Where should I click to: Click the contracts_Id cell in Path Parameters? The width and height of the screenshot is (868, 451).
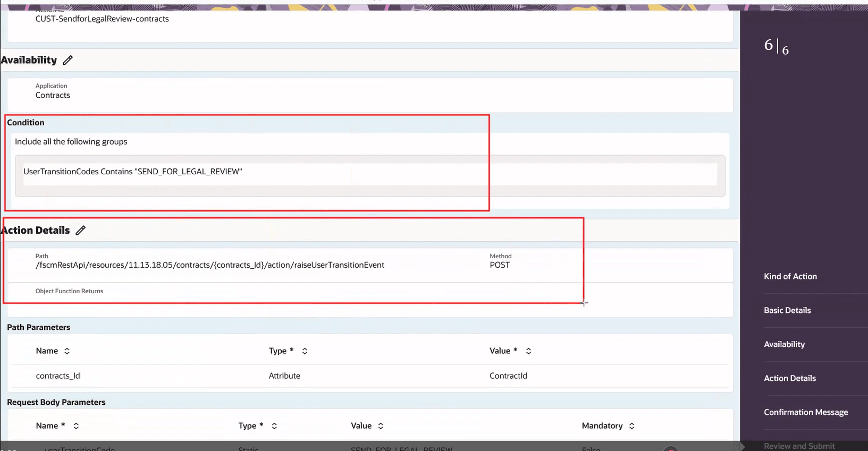(x=58, y=376)
